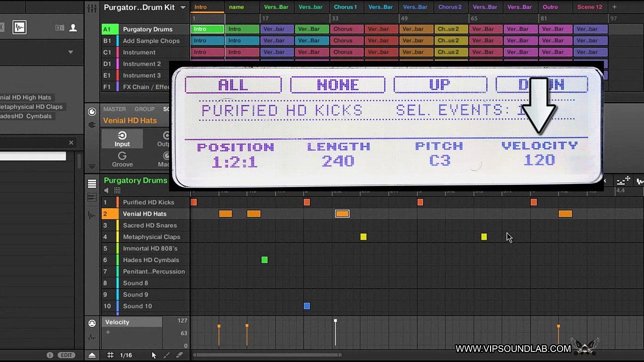The width and height of the screenshot is (644, 362).
Task: Click the Intro pattern clip in A1 row
Action: point(207,29)
